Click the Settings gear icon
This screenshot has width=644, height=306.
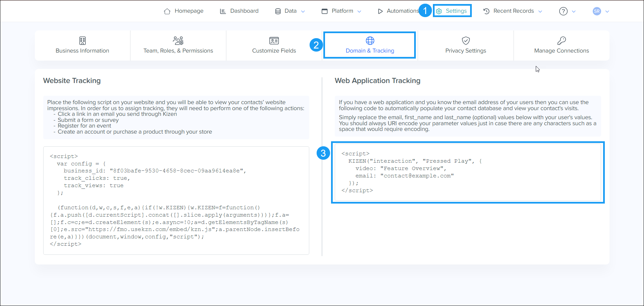(x=439, y=11)
